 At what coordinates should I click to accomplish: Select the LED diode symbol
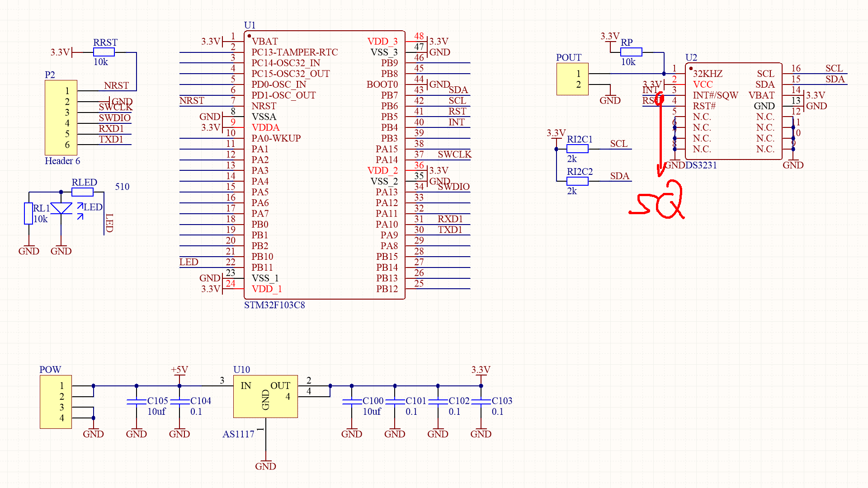61,208
